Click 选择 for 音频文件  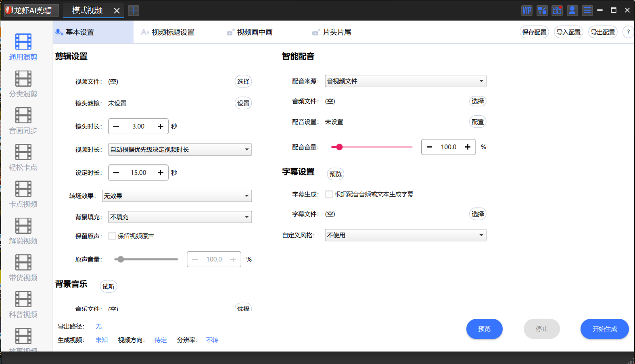tap(478, 101)
